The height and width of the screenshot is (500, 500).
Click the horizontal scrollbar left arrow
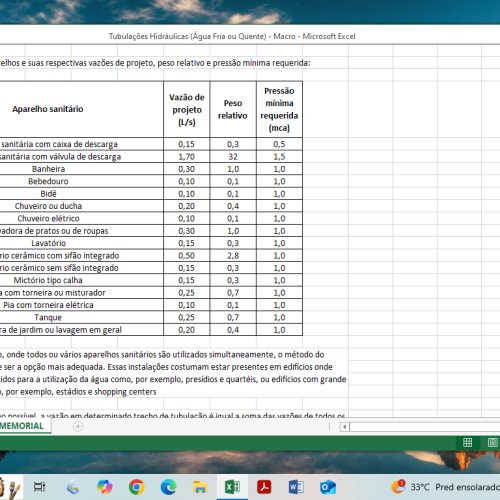(x=344, y=427)
